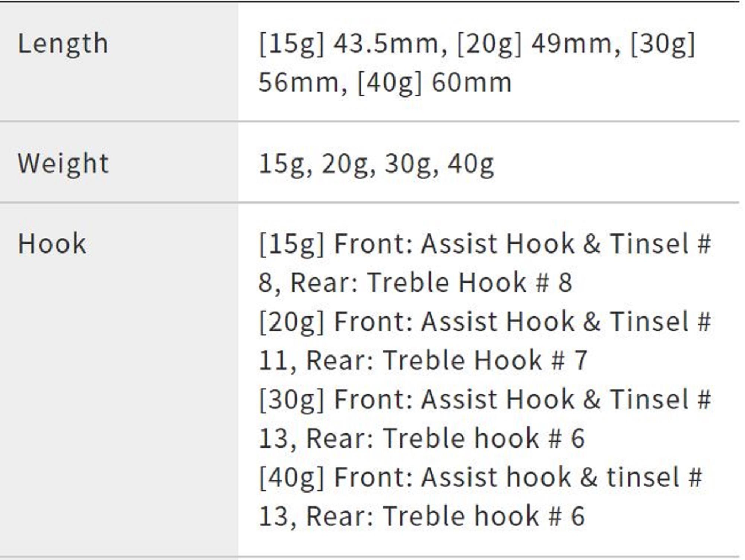Click the Length row label
745x560 pixels.
click(63, 44)
